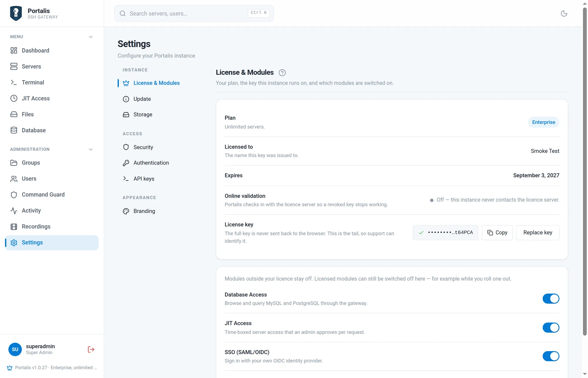Viewport: 588px width, 378px height.
Task: Click the Files drive icon
Action: coord(14,114)
